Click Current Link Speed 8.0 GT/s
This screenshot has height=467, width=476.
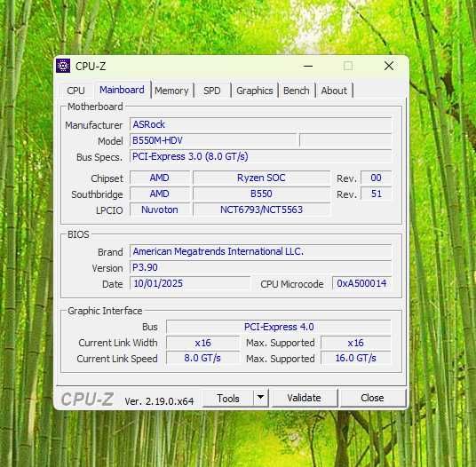(202, 359)
